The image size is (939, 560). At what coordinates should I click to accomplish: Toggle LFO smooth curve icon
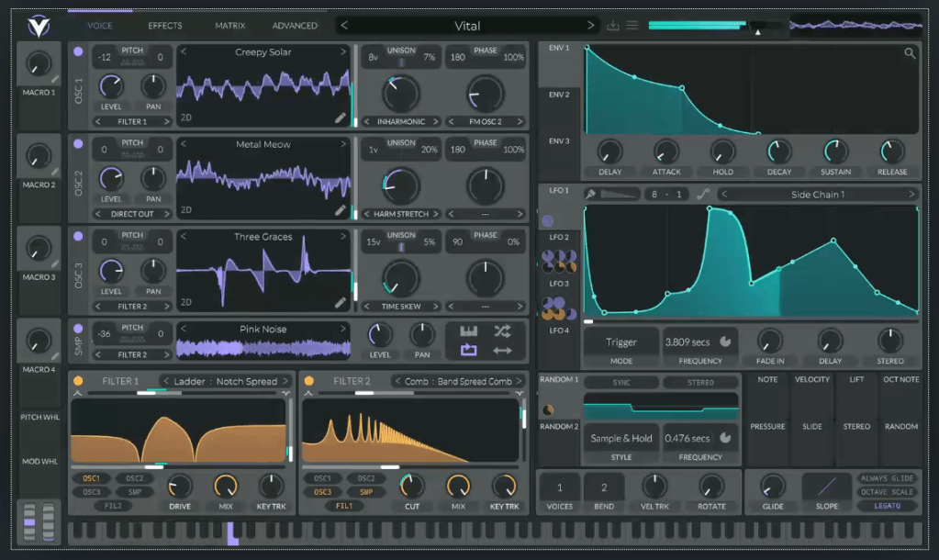[704, 195]
